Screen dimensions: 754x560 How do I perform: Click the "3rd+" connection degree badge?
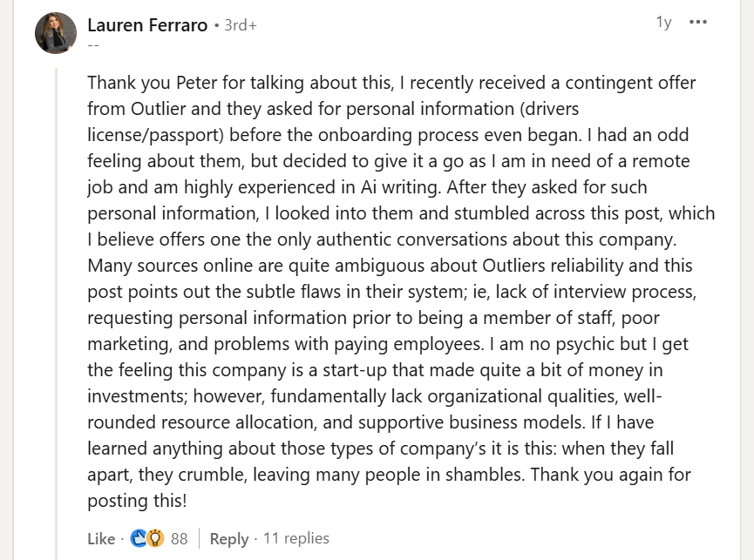(x=241, y=26)
